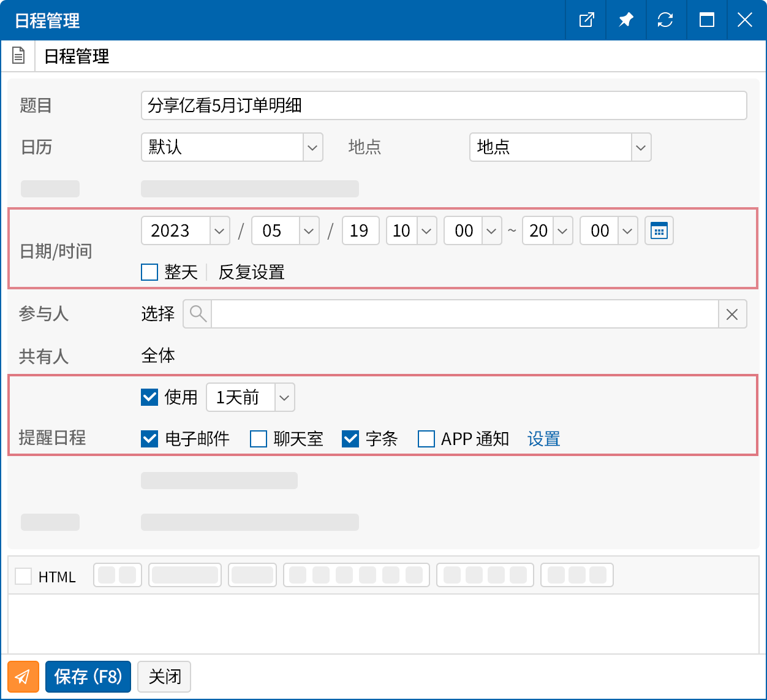Pin the 日程管理 dialog

point(626,20)
